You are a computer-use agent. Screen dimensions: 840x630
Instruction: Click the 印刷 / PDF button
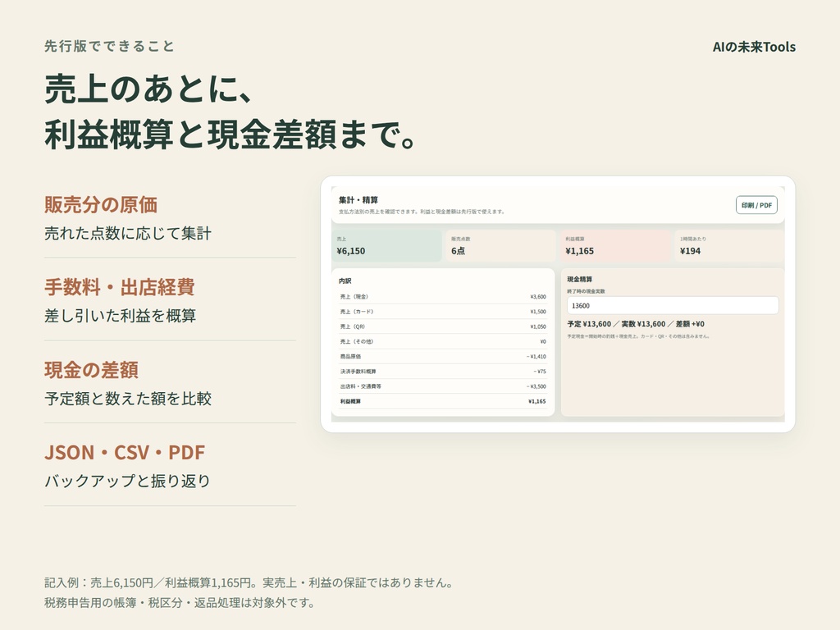pos(756,205)
